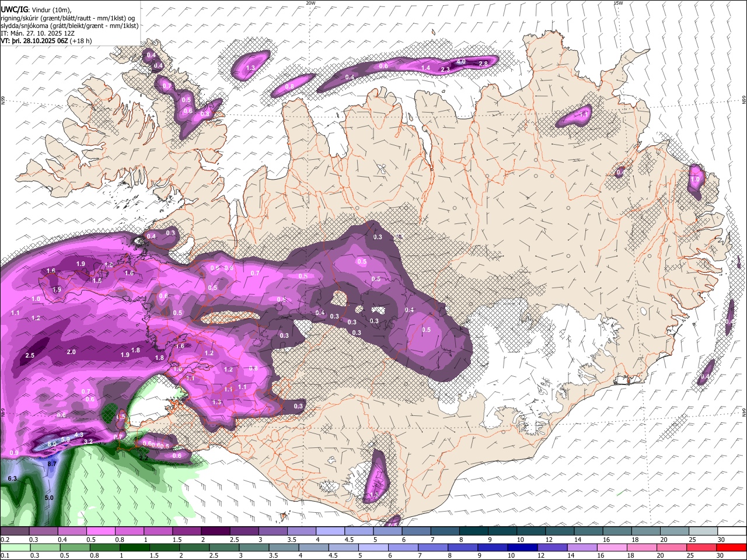
Task: Click the 'rigning/skúrir' legend description line
Action: 68,17
